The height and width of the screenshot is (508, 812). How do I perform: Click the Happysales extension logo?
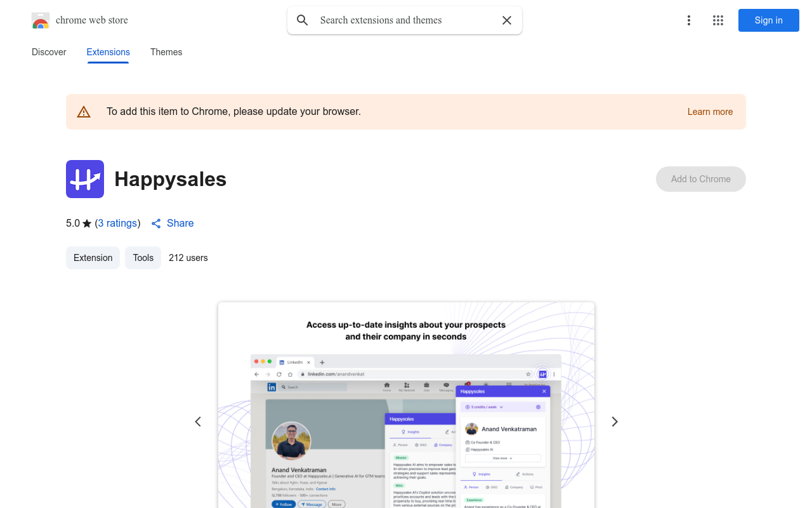click(85, 179)
